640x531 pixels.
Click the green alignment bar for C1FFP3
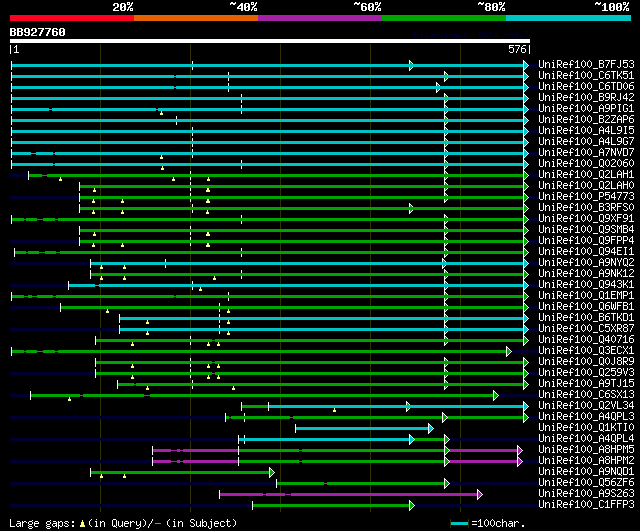(331, 506)
